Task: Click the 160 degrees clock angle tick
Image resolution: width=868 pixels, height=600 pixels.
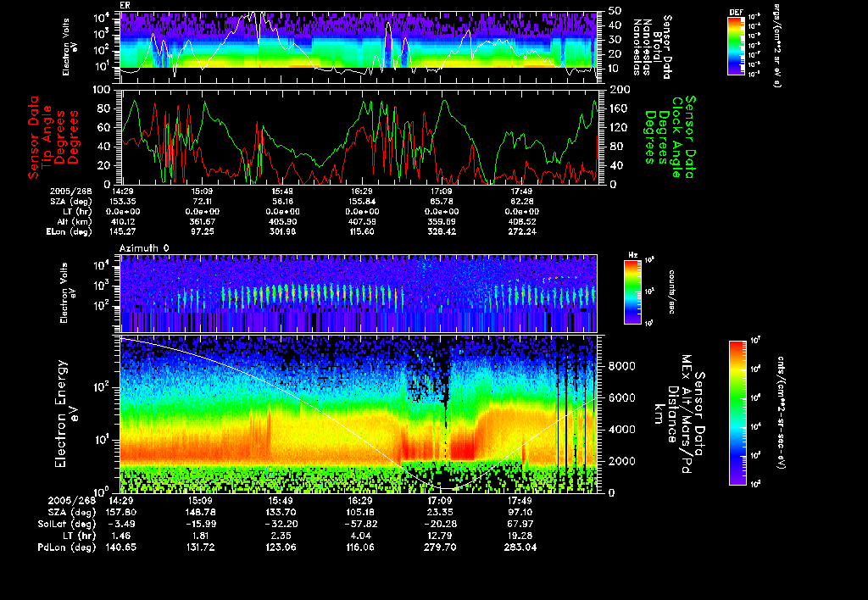Action: [618, 108]
